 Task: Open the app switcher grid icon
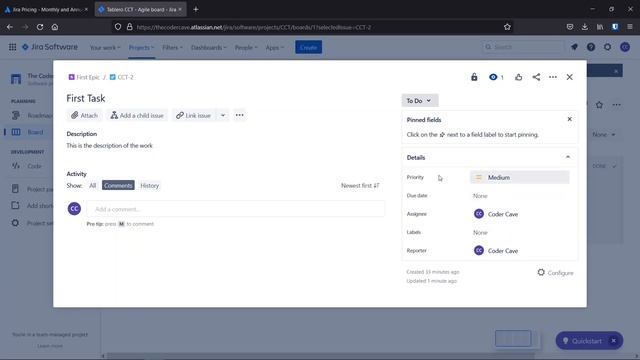[12, 47]
